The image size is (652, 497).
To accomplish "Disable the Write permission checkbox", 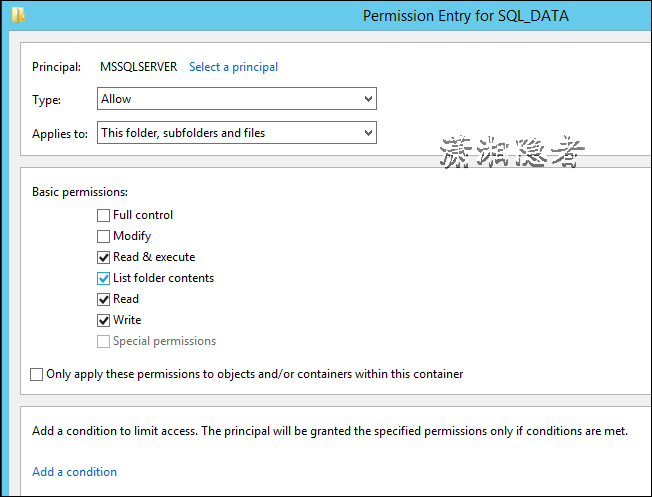I will 103,320.
